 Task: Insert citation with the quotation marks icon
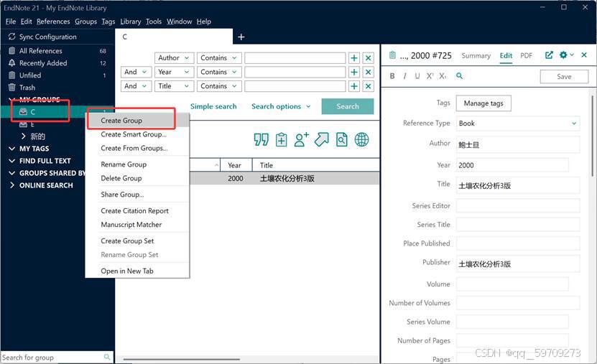click(x=262, y=139)
